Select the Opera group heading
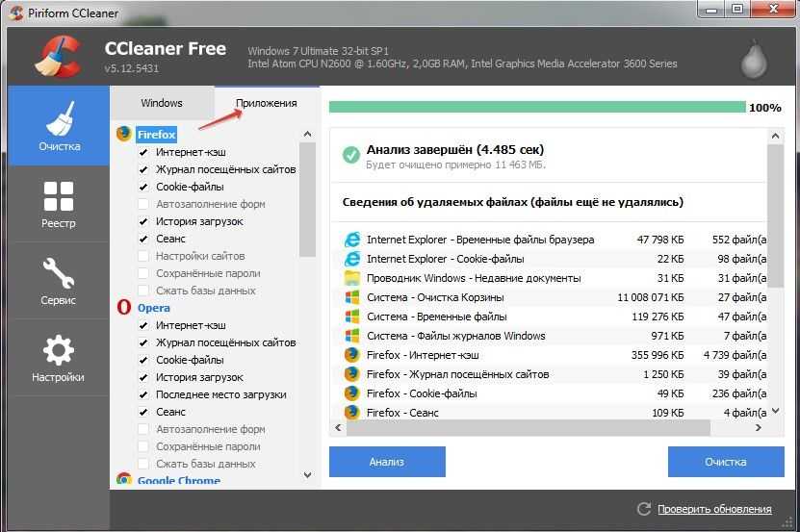800x532 pixels. (154, 308)
